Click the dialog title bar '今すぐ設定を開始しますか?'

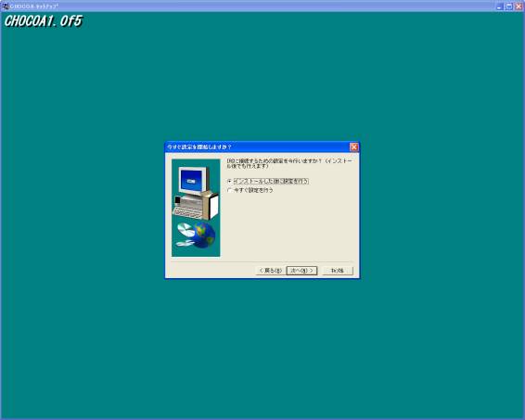(199, 146)
